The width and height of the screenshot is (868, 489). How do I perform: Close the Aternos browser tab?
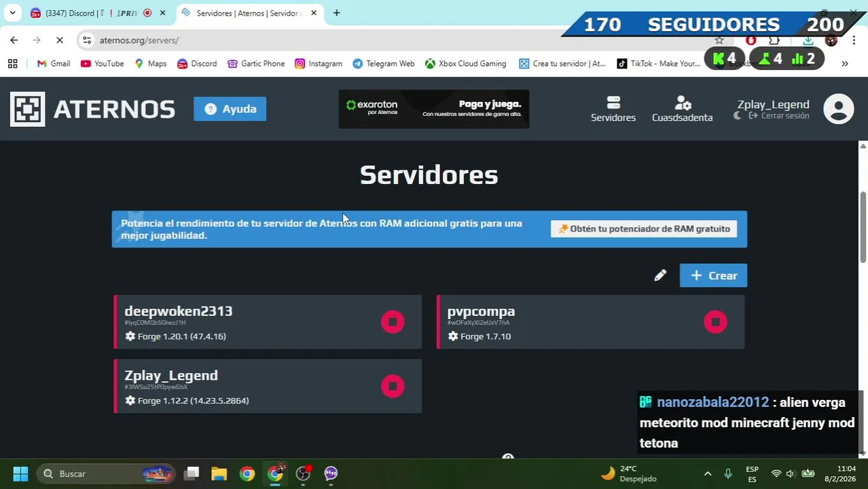(314, 13)
